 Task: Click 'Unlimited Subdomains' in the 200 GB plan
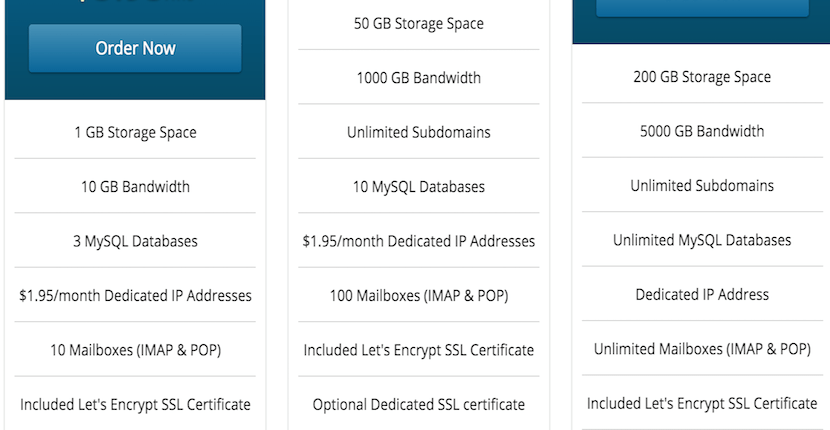(x=702, y=185)
